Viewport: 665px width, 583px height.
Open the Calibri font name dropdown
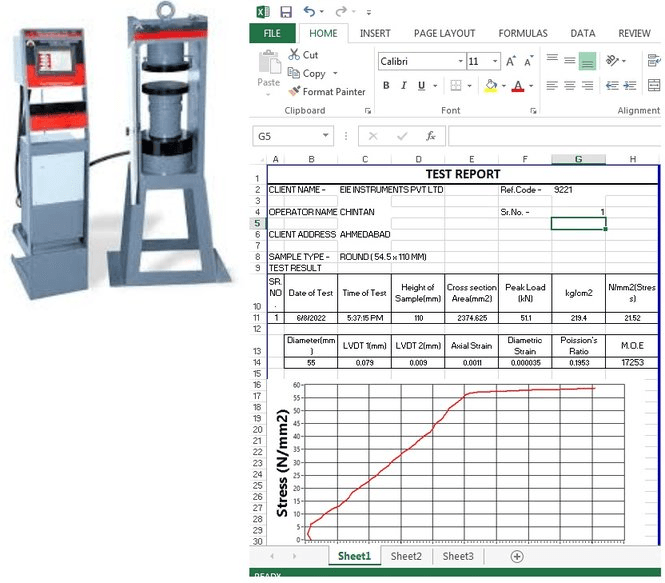coord(460,61)
